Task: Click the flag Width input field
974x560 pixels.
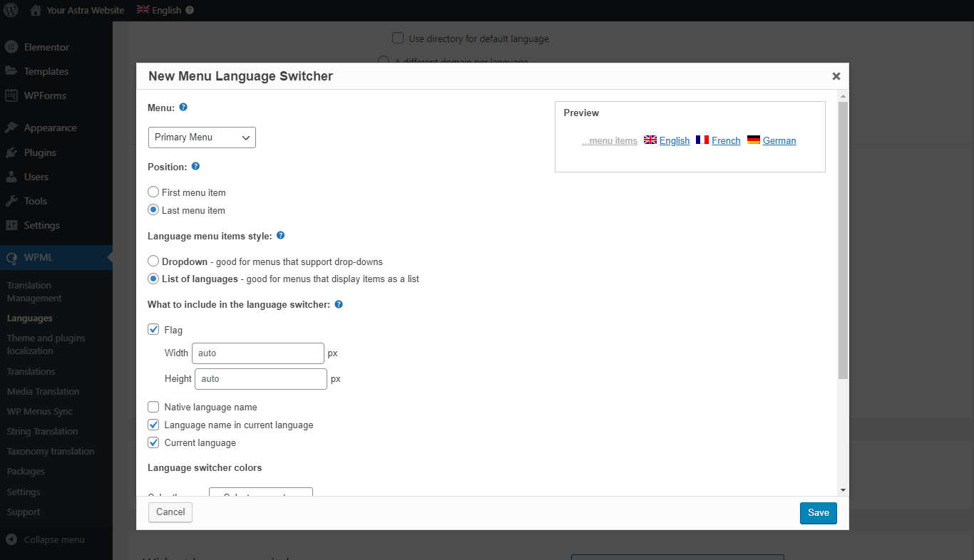Action: pyautogui.click(x=258, y=353)
